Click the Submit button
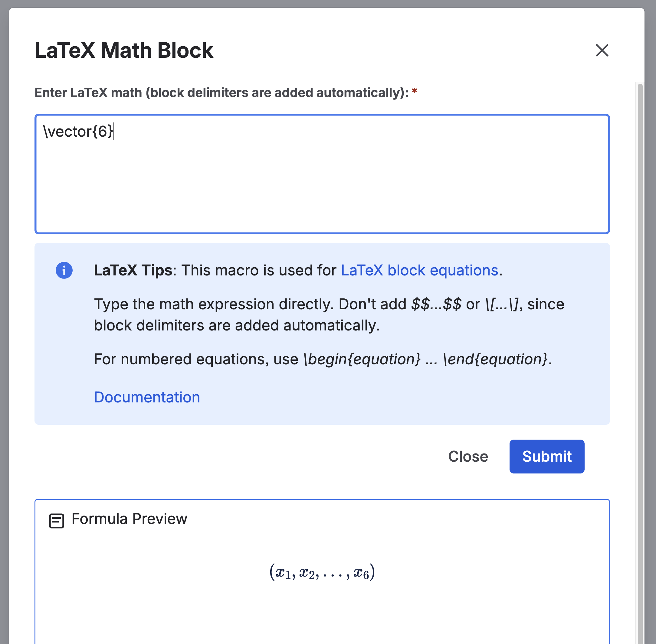 coord(547,456)
